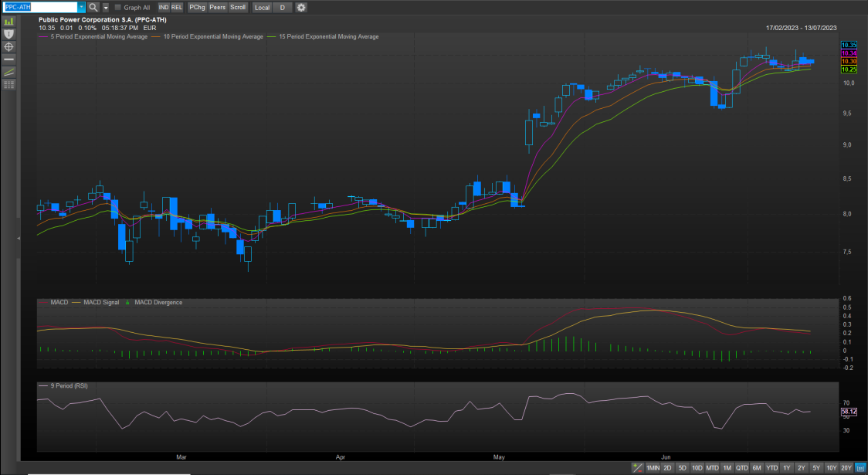Open the dropdown arrow beside search
The height and width of the screenshot is (475, 868).
[106, 7]
